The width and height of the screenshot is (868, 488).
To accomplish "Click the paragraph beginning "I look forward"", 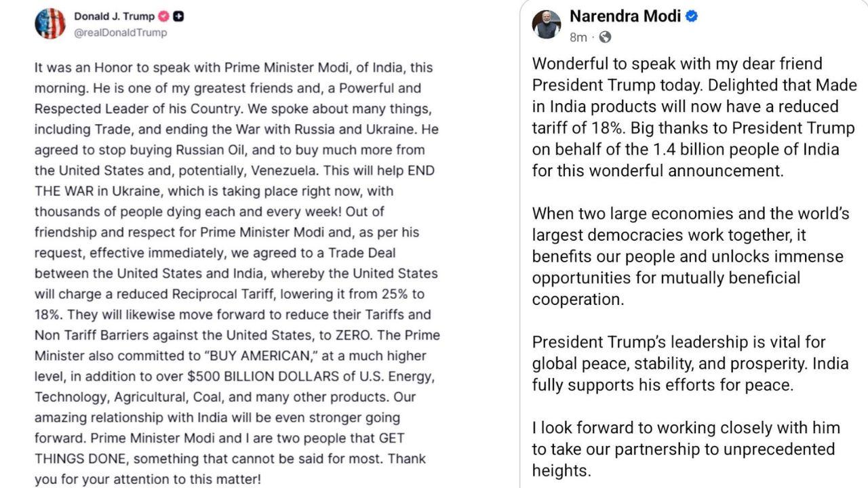I will (686, 449).
